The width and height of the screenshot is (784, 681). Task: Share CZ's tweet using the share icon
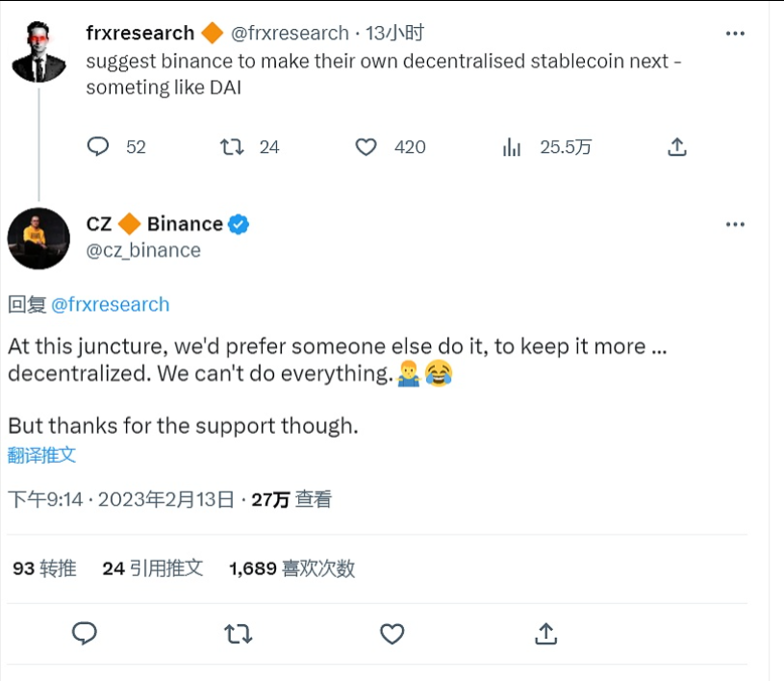(x=545, y=634)
